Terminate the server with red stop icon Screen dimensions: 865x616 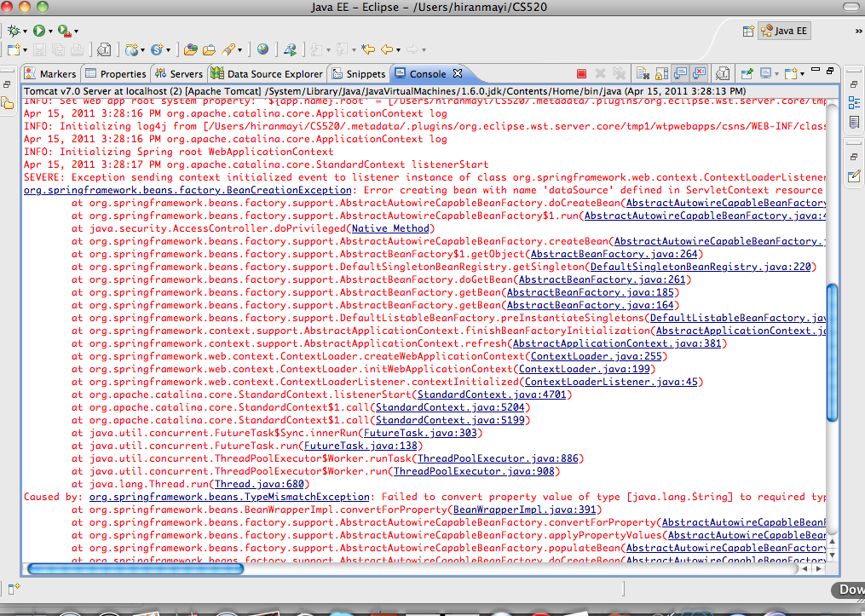[581, 74]
